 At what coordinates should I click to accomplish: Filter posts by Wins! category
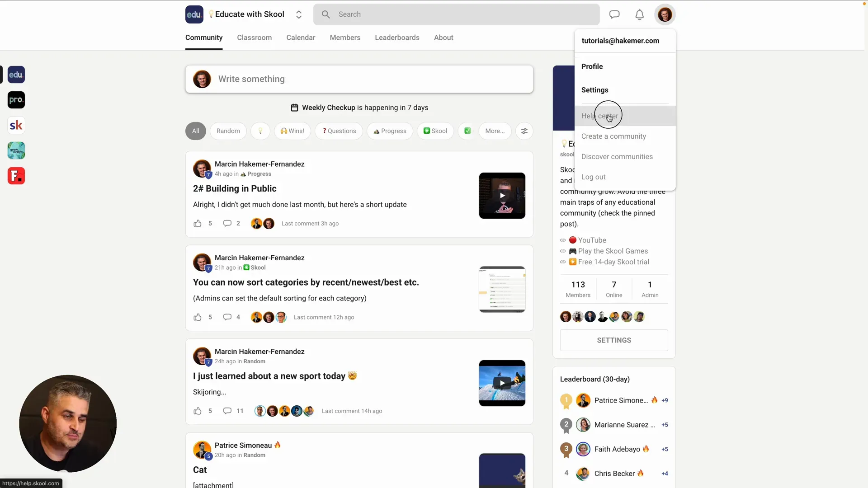click(292, 131)
